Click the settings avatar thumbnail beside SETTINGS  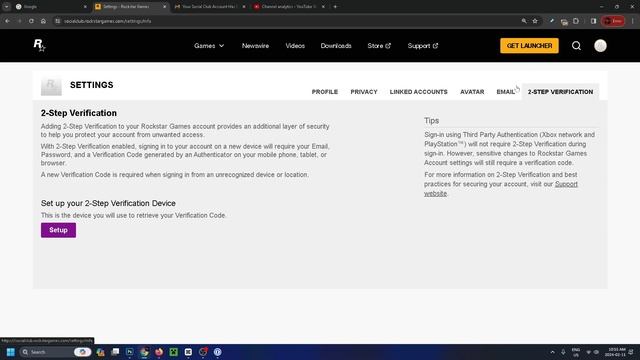(x=51, y=86)
